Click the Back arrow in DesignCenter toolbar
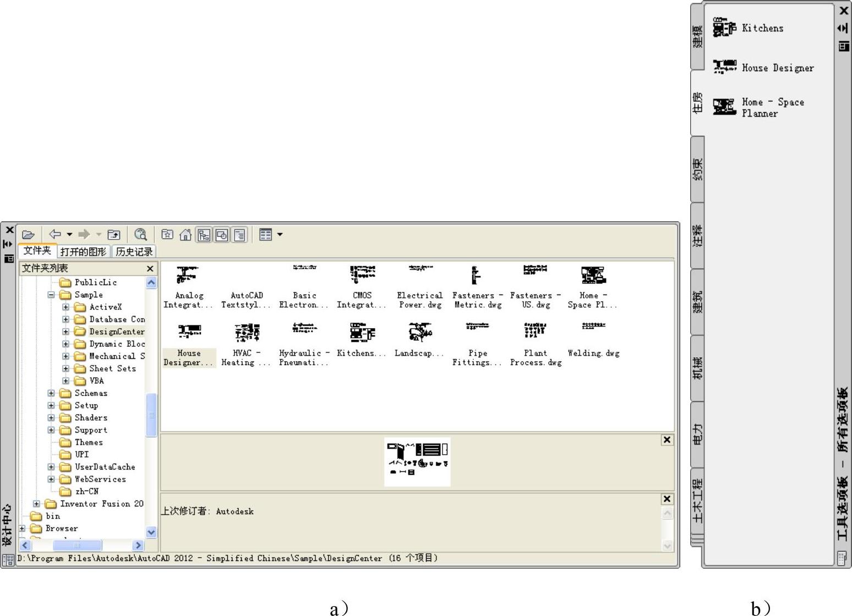 click(x=55, y=235)
